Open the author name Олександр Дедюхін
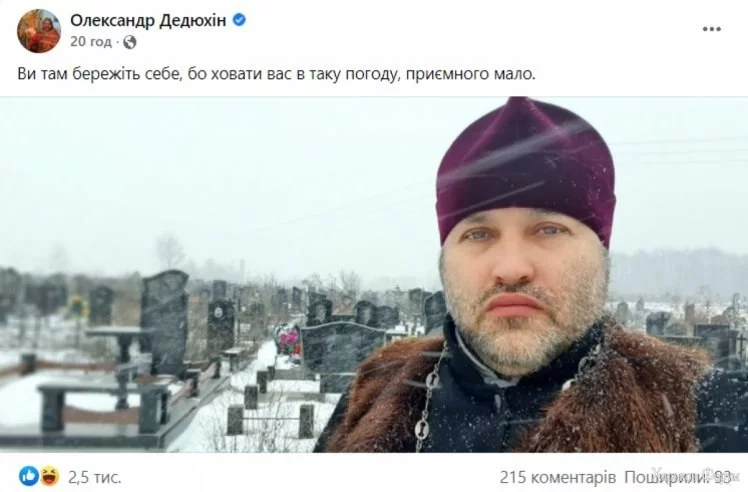This screenshot has width=748, height=492. [x=148, y=21]
